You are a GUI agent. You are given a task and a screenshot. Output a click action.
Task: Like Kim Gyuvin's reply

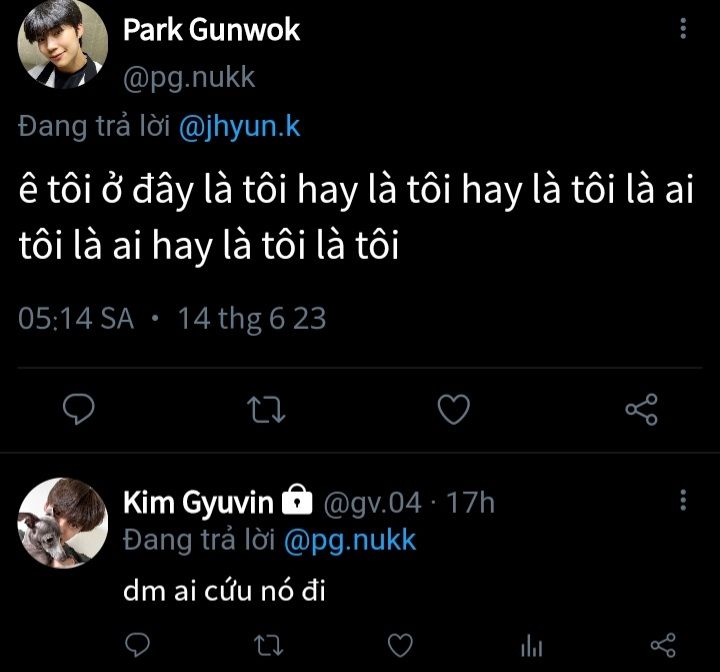tap(401, 642)
